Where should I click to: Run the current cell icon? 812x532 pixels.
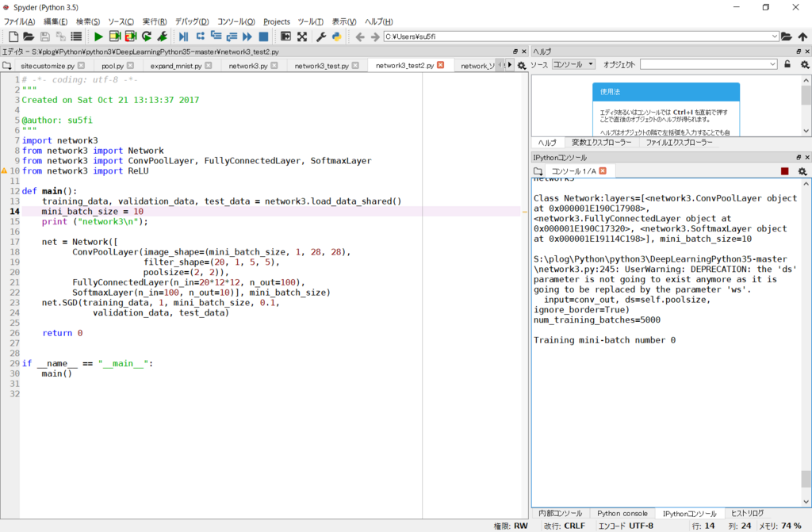[115, 36]
